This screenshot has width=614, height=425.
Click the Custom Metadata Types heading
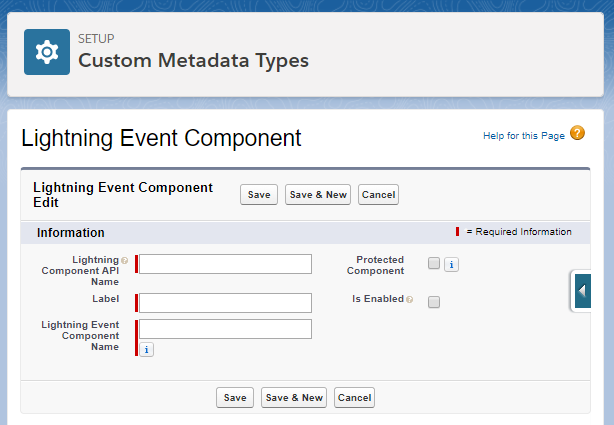coord(193,61)
